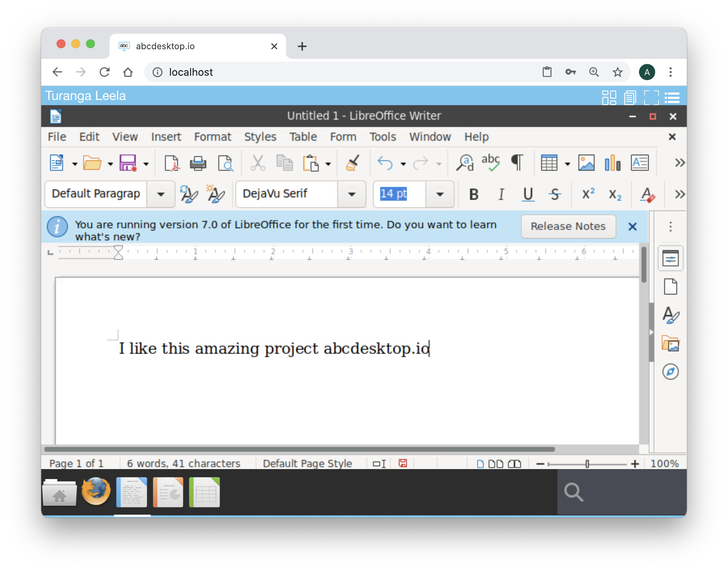728x572 pixels.
Task: Dismiss the version info bar
Action: 632,226
